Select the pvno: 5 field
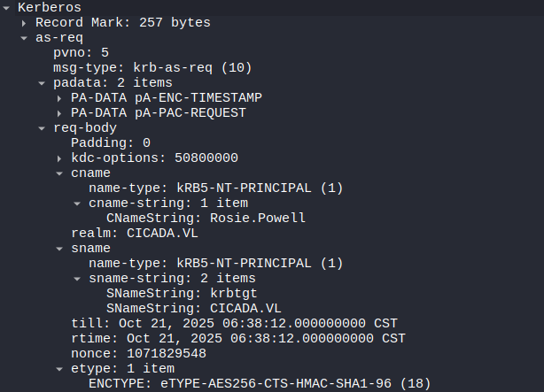The width and height of the screenshot is (544, 392). [x=81, y=52]
